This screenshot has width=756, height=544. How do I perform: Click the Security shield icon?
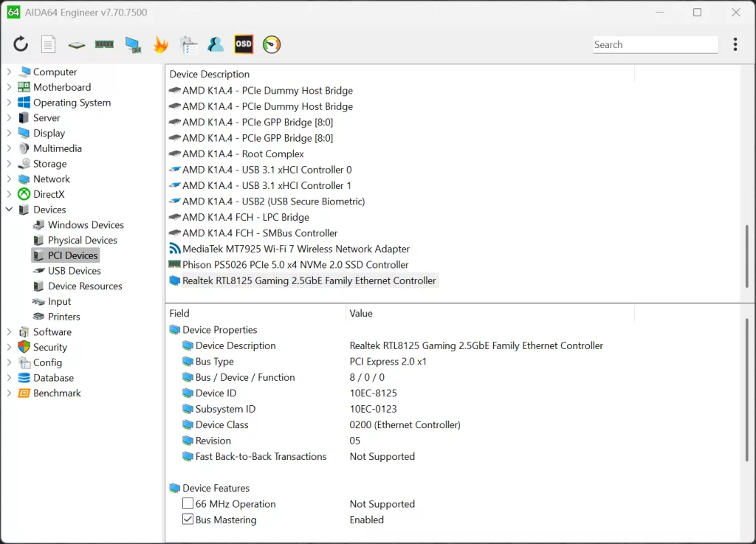(24, 347)
